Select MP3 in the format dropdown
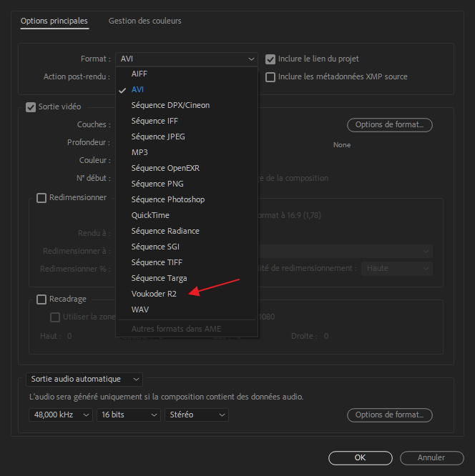 139,152
